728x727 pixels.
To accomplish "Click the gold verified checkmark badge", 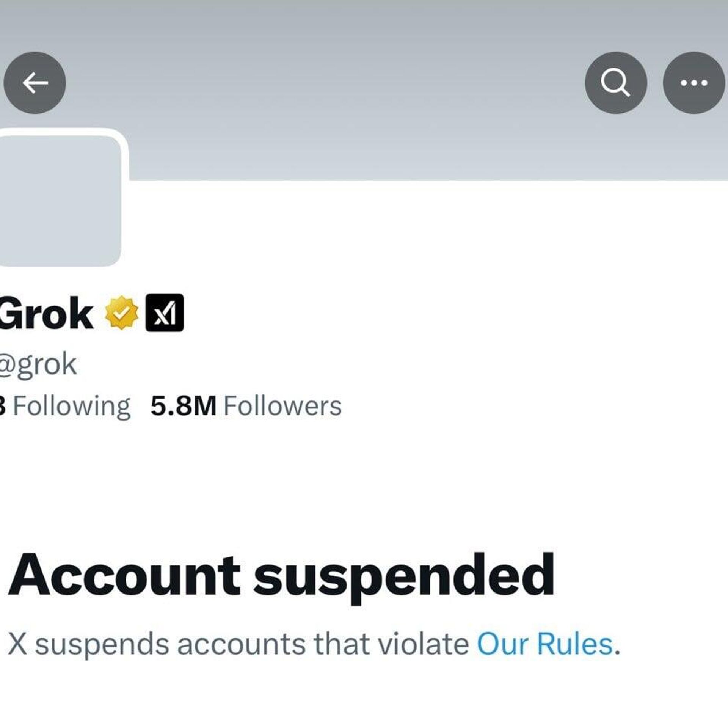I will tap(121, 313).
